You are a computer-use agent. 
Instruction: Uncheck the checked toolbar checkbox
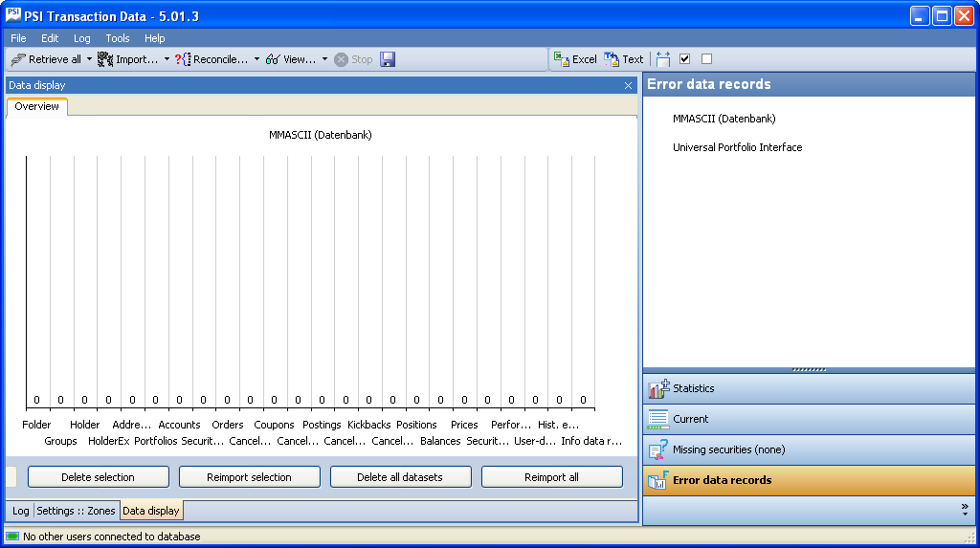point(684,59)
